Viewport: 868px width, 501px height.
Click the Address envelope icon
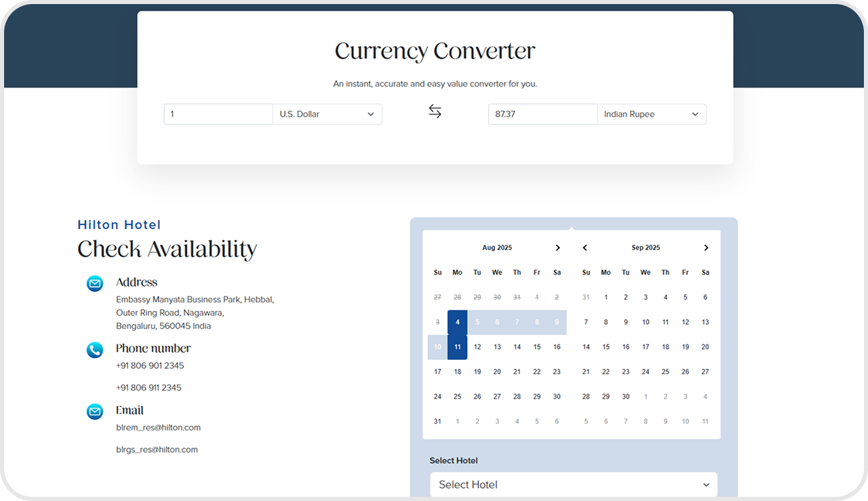(95, 283)
